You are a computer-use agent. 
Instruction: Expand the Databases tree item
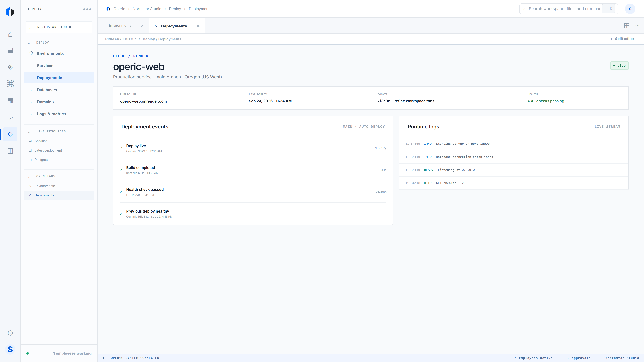(x=31, y=90)
